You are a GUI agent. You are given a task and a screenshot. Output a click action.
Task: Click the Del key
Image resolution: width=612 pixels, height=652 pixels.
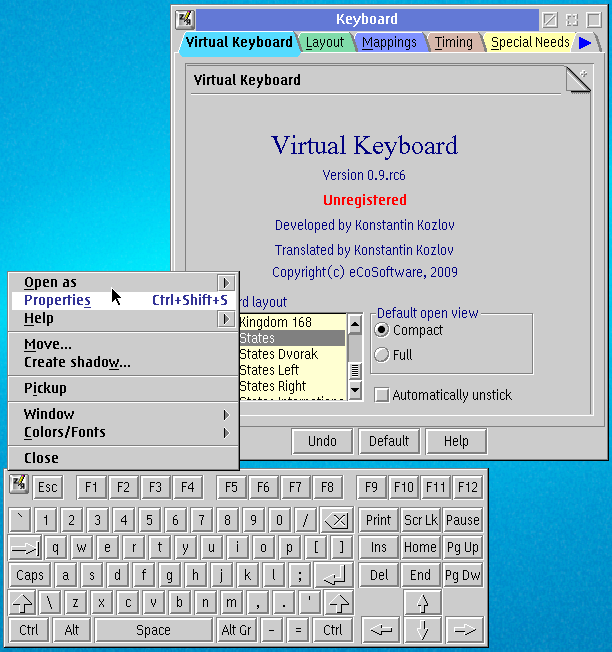(379, 575)
